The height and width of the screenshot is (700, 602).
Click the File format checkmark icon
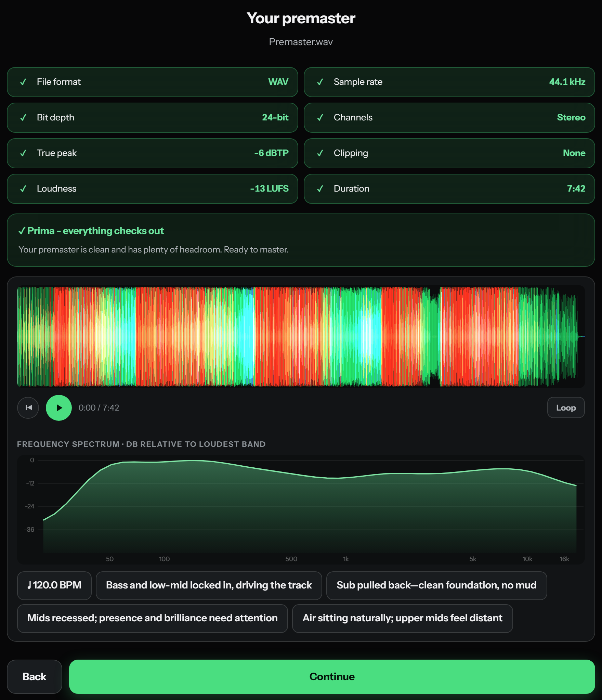pyautogui.click(x=23, y=82)
